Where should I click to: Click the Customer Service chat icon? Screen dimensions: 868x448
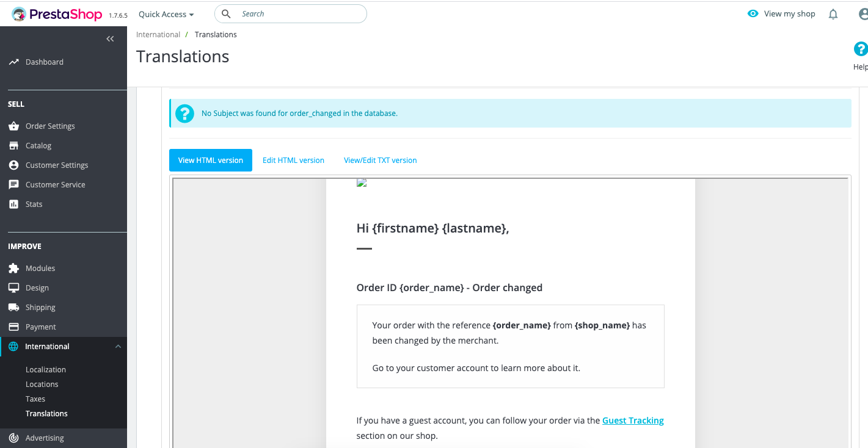coord(13,184)
